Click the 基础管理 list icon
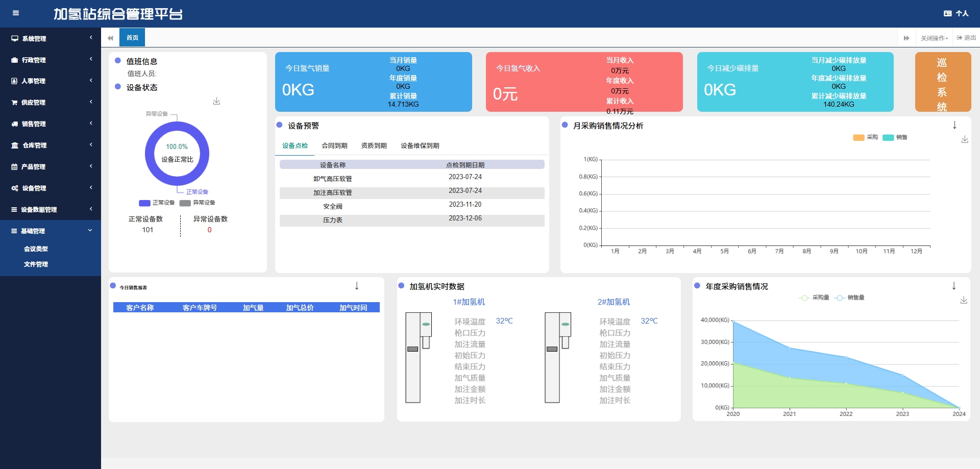This screenshot has width=980, height=469. click(x=14, y=231)
